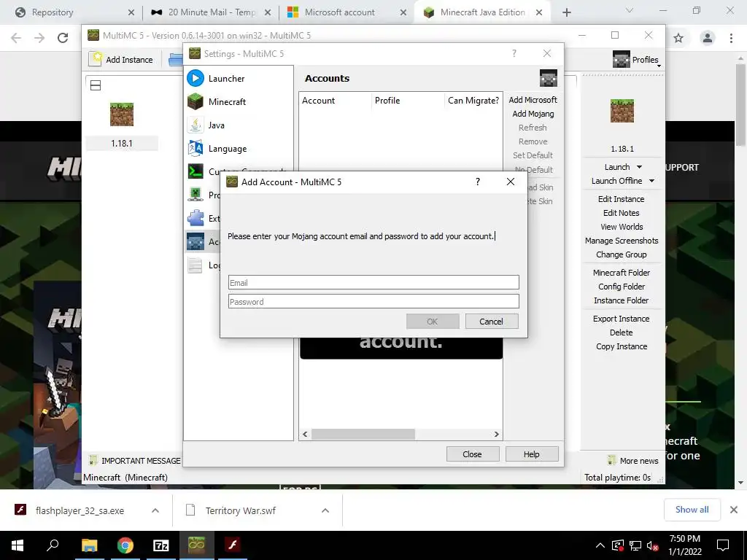Viewport: 747px width, 560px height.
Task: Open Windows search magnifier on taskbar
Action: [x=53, y=545]
